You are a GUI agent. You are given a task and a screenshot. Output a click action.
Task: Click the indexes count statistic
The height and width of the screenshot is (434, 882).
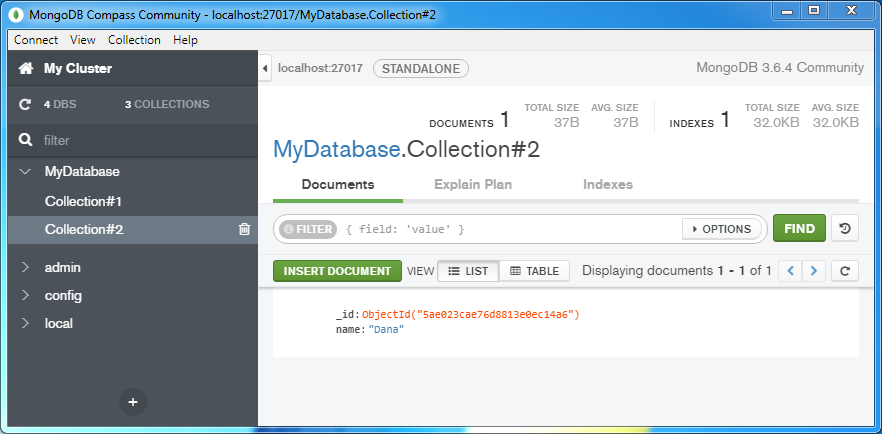pyautogui.click(x=700, y=120)
